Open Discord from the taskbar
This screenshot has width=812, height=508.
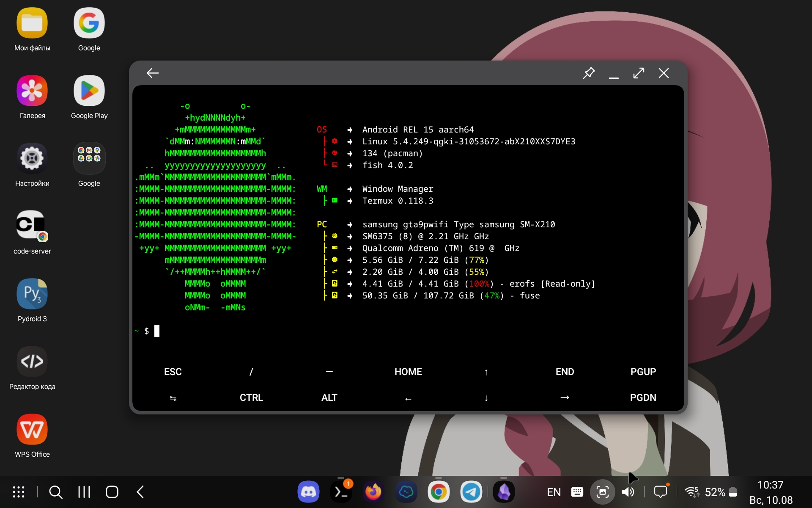pos(308,491)
